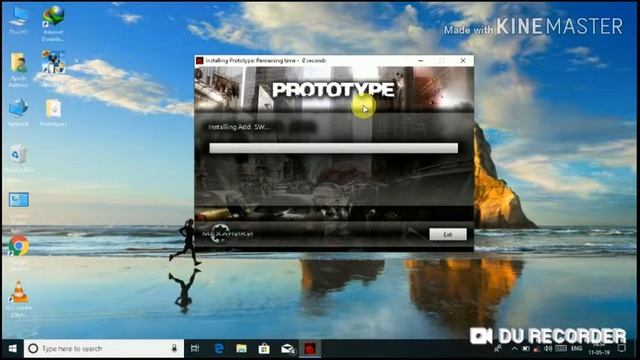Launch Microsoft Edge from taskbar
This screenshot has width=640, height=360.
[x=219, y=349]
